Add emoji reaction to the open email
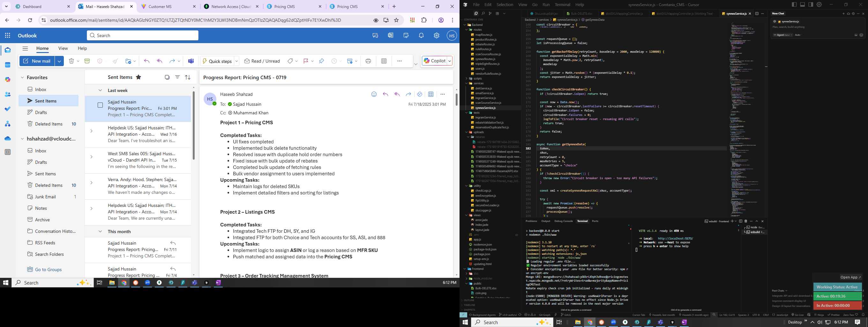The height and width of the screenshot is (327, 868). point(374,95)
